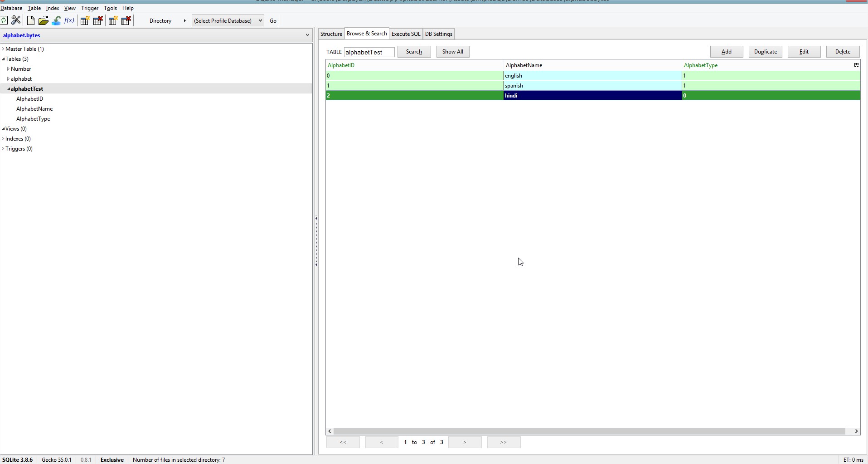Click the Edit record button
The image size is (868, 464).
(x=804, y=52)
